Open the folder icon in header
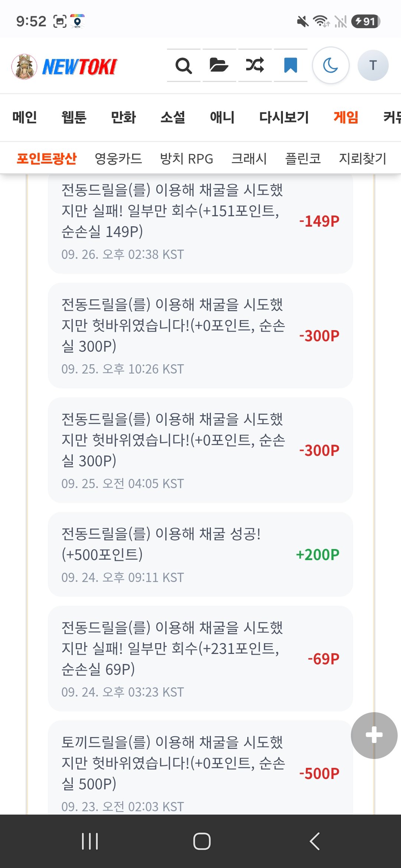Screen dimensions: 401x868 219,66
